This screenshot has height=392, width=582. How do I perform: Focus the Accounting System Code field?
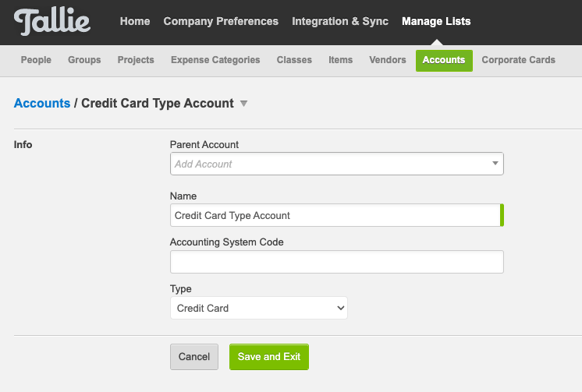click(336, 262)
